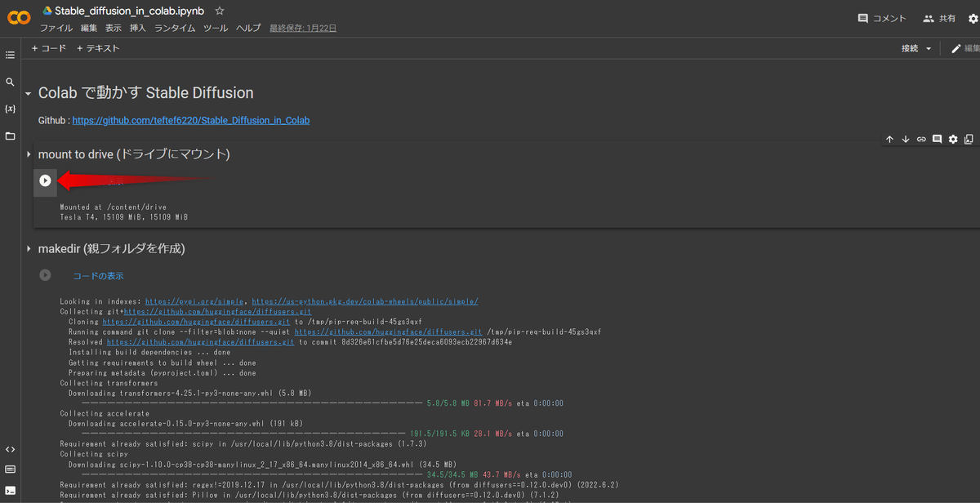Open the teftef6220 Stable_Diffusion_in_Colab GitHub link
Viewport: 980px width, 503px height.
click(191, 120)
